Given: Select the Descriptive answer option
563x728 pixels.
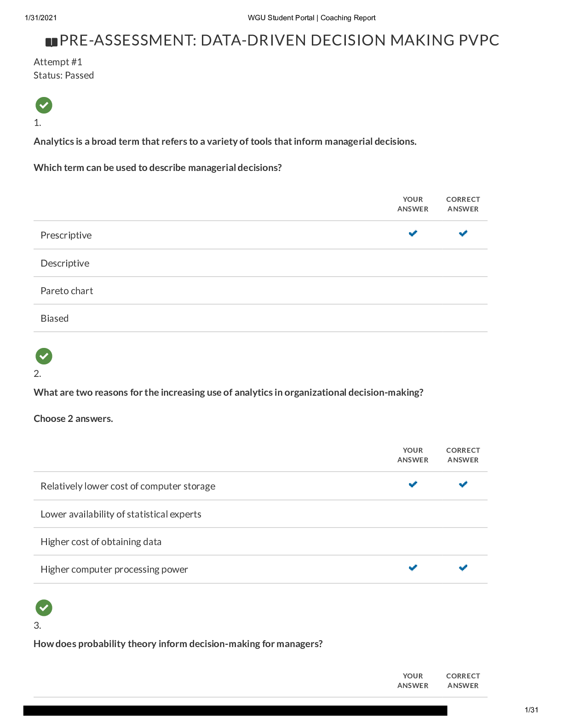Looking at the screenshot, I should (x=65, y=263).
